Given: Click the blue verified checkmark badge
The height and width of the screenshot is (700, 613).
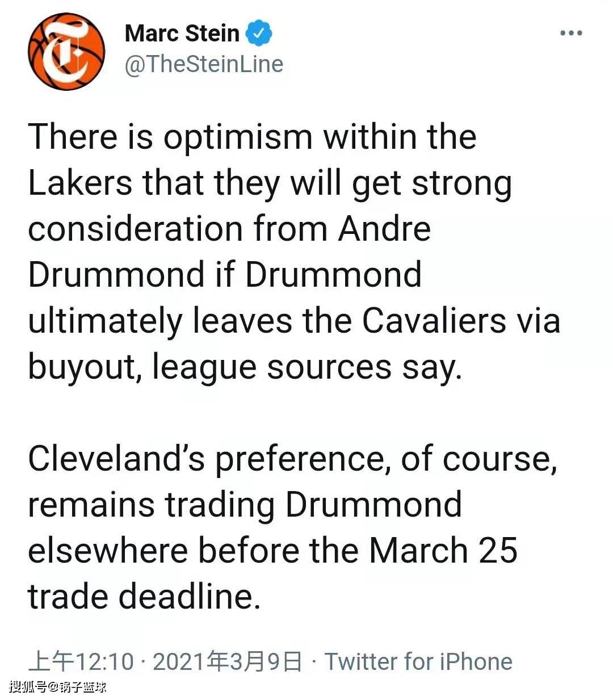Looking at the screenshot, I should [259, 33].
